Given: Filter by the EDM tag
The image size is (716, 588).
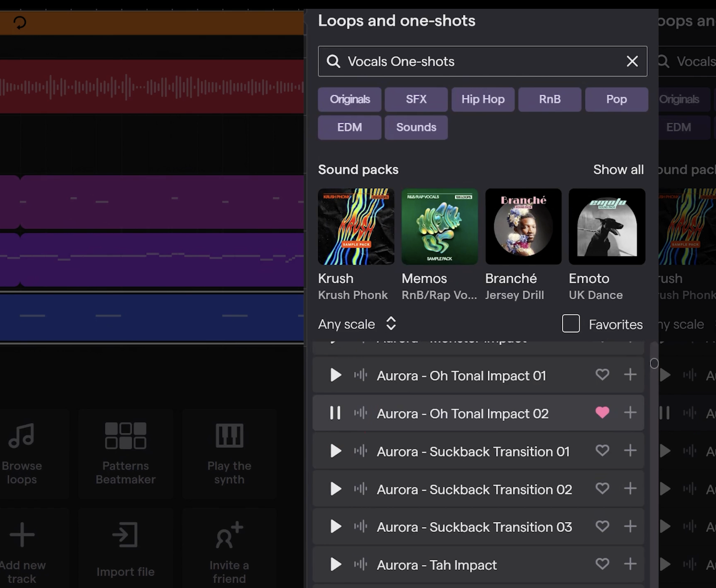Looking at the screenshot, I should (350, 128).
